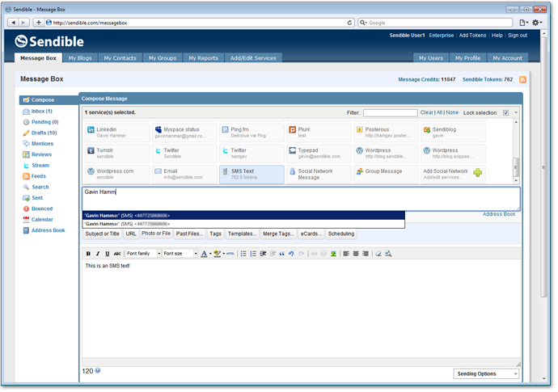Align text right
The height and width of the screenshot is (392, 558).
point(366,255)
